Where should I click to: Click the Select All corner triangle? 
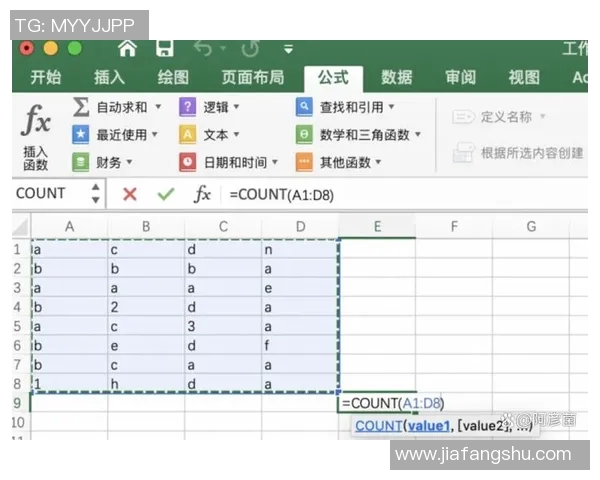tap(21, 227)
